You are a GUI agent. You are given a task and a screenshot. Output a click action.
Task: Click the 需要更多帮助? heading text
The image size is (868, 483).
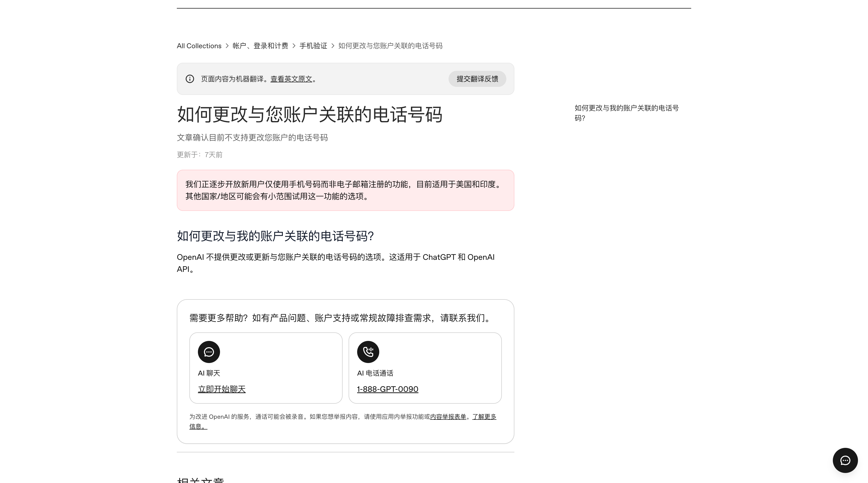tap(341, 318)
